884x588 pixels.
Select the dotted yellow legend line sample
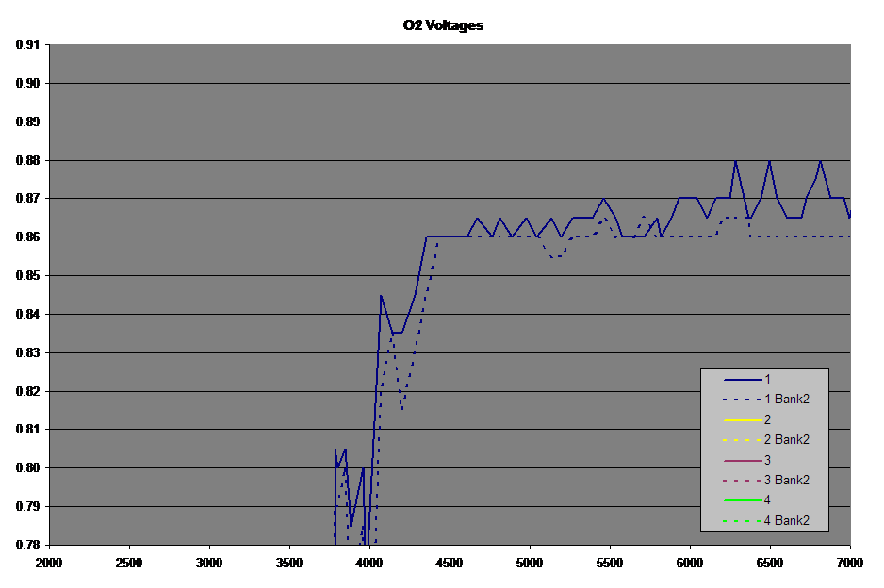coord(741,440)
